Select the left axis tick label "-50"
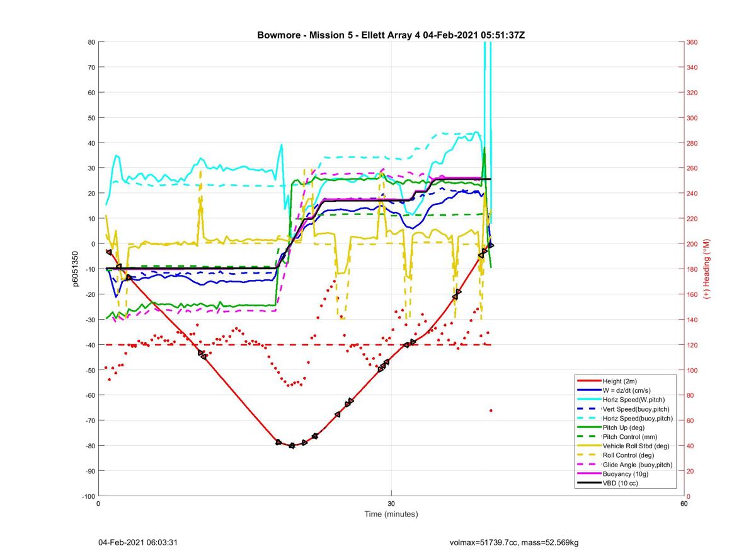This screenshot has width=756, height=558. click(89, 370)
